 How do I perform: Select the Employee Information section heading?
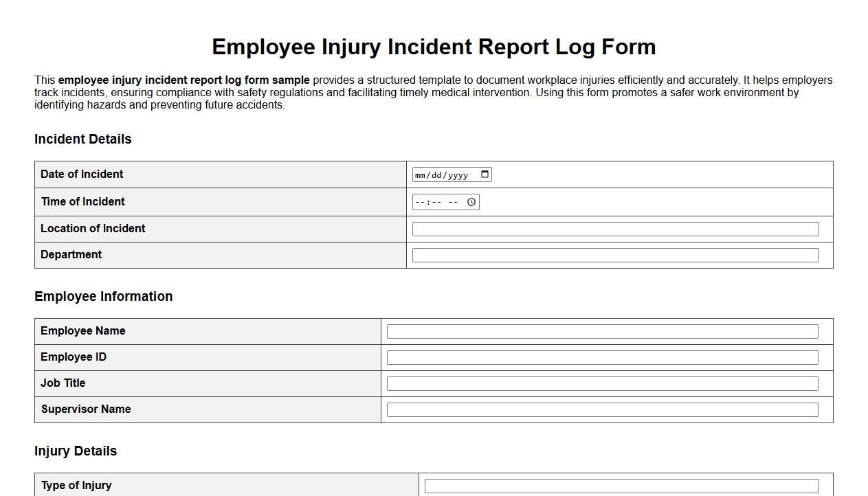[104, 296]
